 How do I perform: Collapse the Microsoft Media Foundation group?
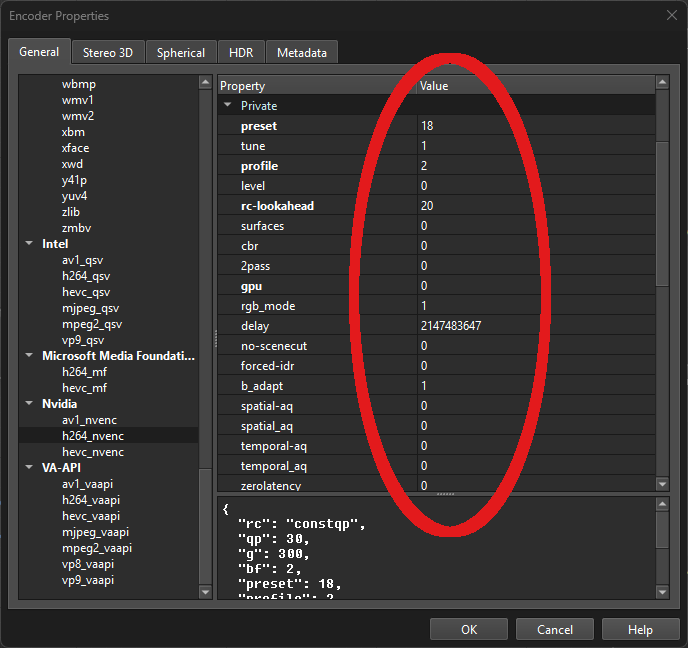pyautogui.click(x=29, y=356)
